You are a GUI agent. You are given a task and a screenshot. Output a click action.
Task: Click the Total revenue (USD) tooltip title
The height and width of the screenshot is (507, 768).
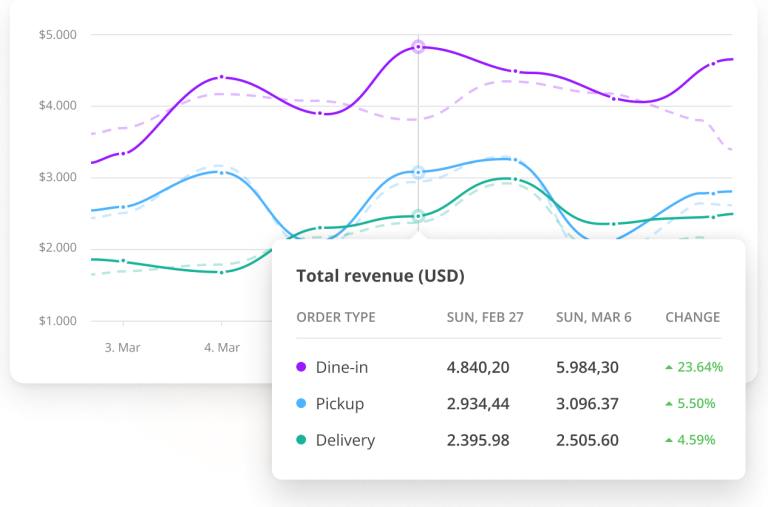380,275
